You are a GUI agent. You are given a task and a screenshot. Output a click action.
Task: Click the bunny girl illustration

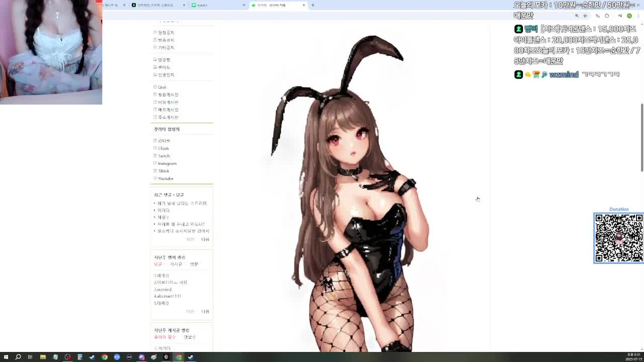[x=350, y=194]
